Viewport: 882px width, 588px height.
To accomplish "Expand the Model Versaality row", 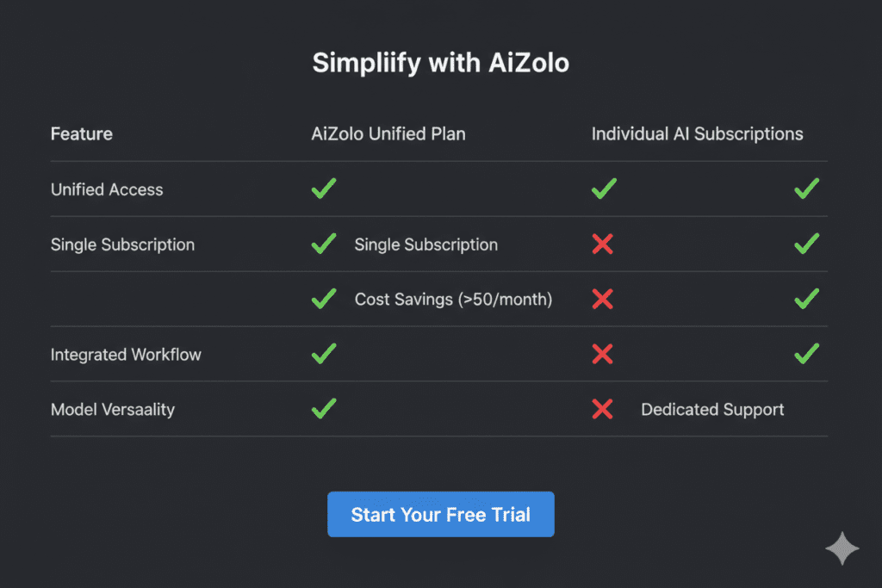I will click(114, 409).
